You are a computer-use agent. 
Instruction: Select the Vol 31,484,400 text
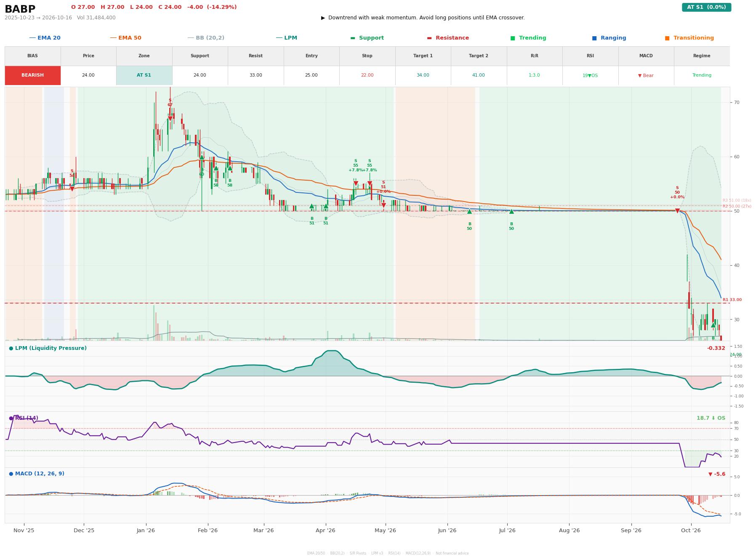pyautogui.click(x=96, y=18)
